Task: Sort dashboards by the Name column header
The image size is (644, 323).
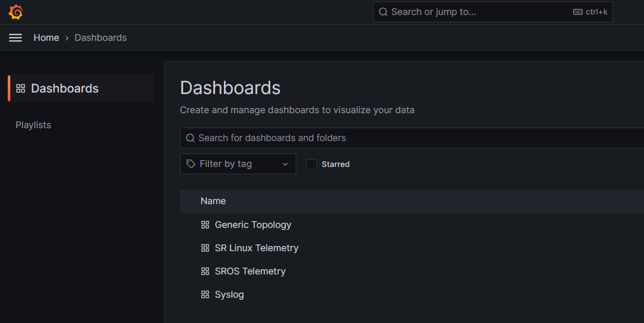Action: pos(213,201)
